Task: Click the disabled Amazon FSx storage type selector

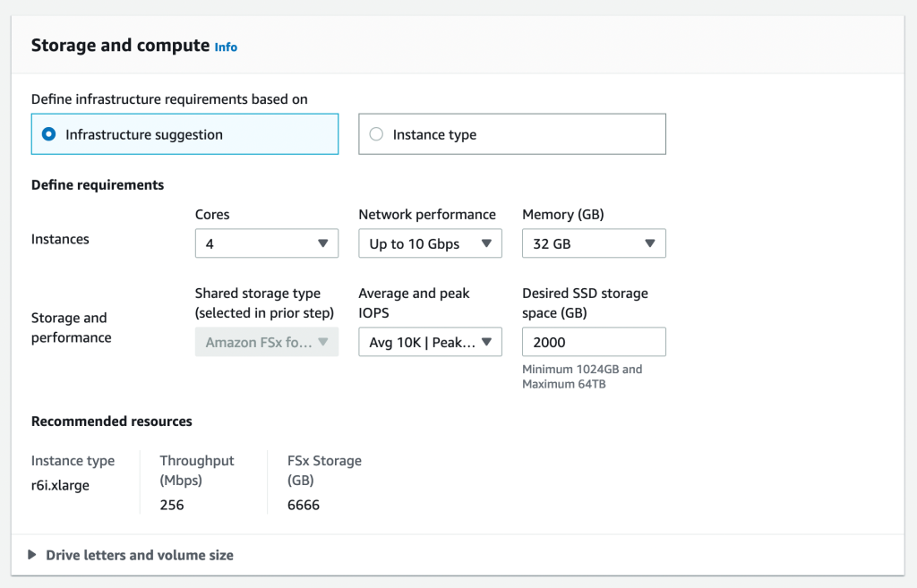Action: coord(267,341)
